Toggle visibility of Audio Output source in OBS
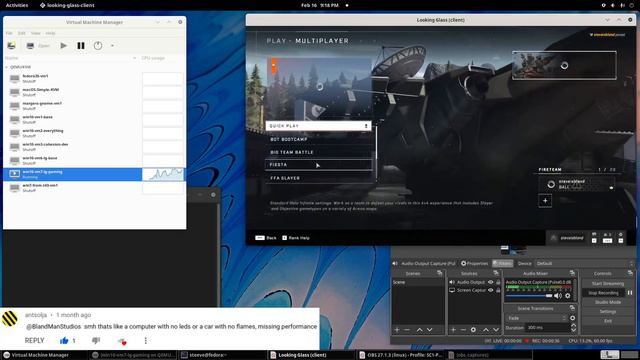 point(491,282)
